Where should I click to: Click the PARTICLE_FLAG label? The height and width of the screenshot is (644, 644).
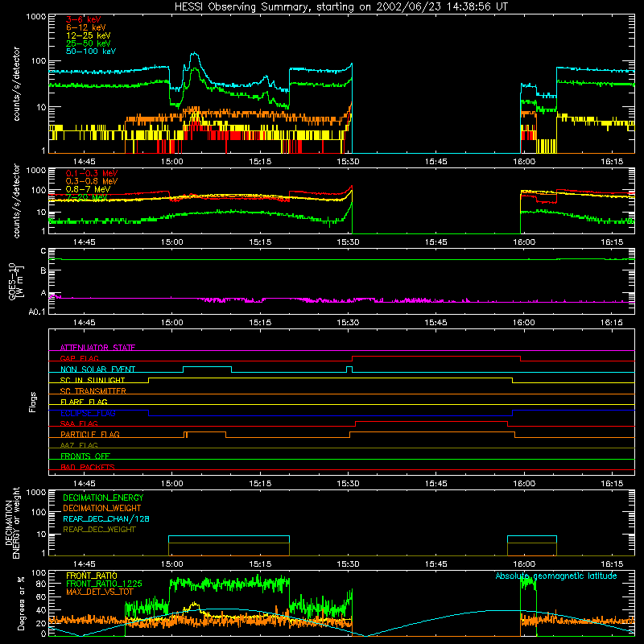click(x=90, y=434)
